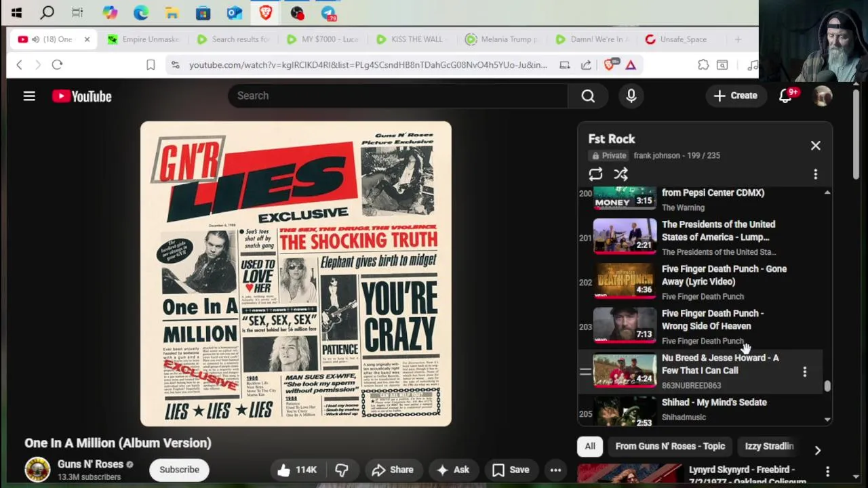This screenshot has width=868, height=488.
Task: Close the Fst Rock playlist panel
Action: tap(816, 146)
